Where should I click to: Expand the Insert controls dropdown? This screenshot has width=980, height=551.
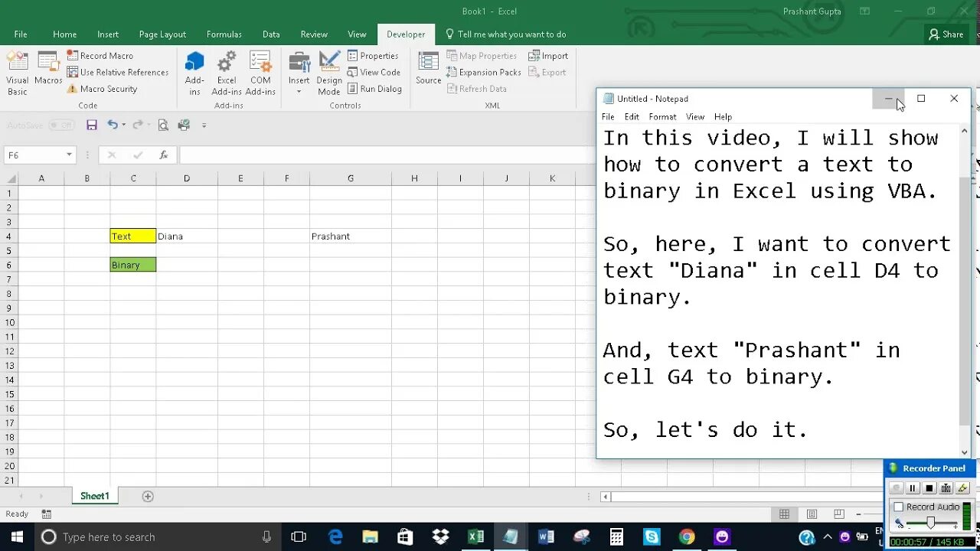pos(299,92)
